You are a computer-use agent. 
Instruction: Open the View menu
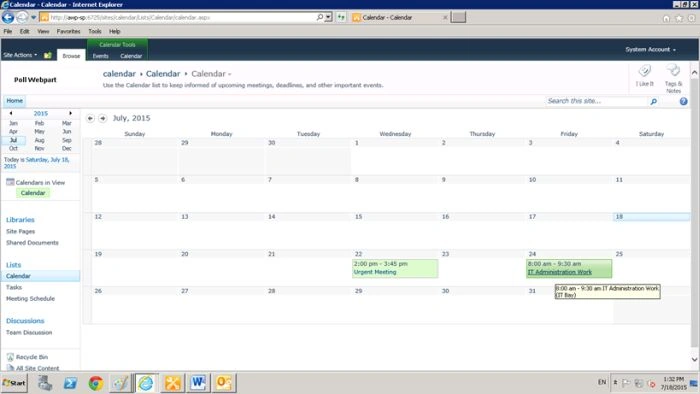point(43,31)
